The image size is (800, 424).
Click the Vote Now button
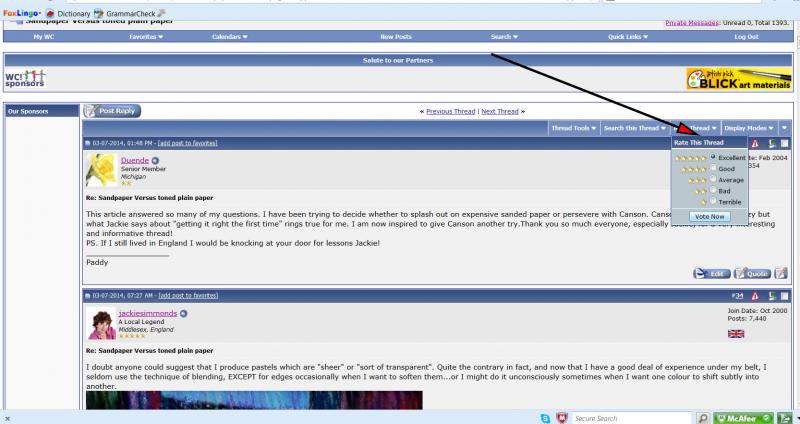click(x=710, y=216)
